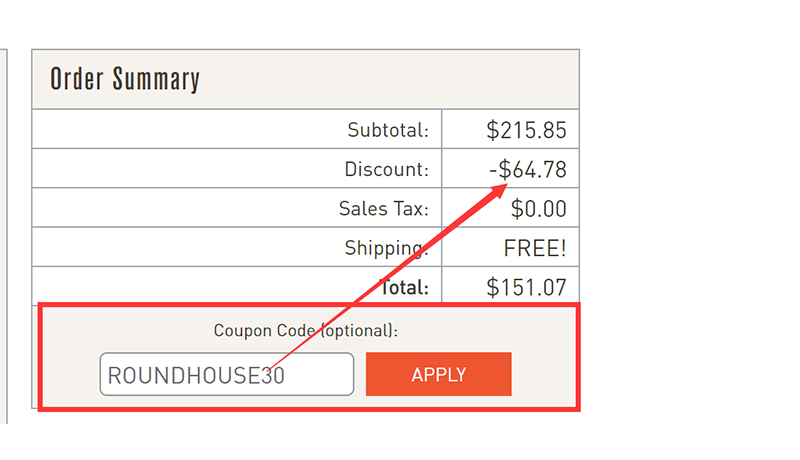Select the $0.00 sales tax amount
Screen dimensions: 800x460
(538, 209)
